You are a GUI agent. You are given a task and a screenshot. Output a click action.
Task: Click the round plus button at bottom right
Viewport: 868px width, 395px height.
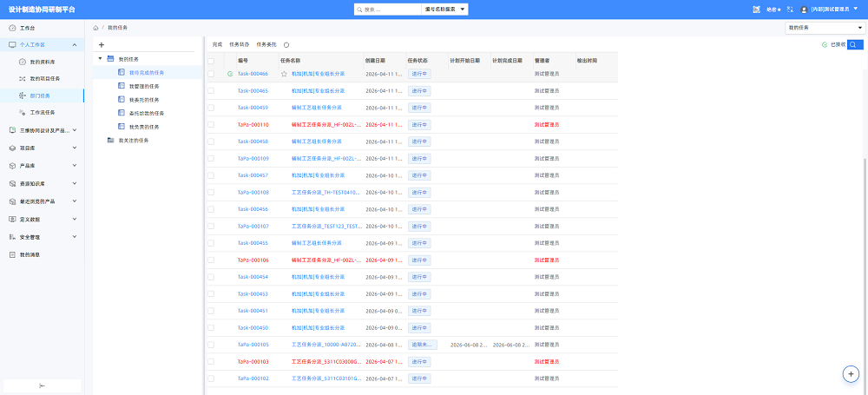[x=851, y=374]
